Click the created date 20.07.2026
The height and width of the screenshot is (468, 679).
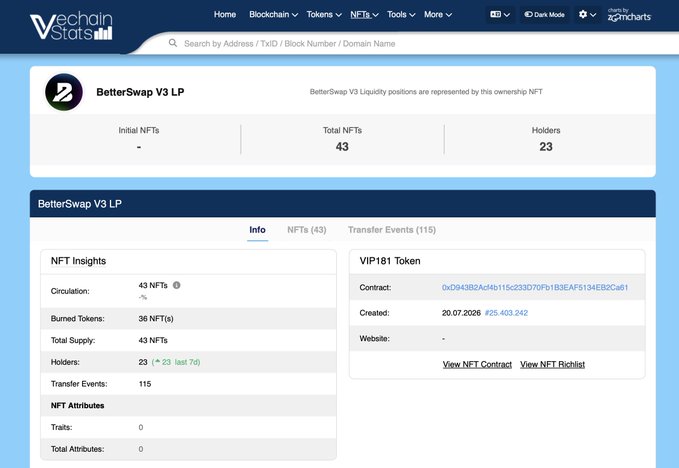461,313
